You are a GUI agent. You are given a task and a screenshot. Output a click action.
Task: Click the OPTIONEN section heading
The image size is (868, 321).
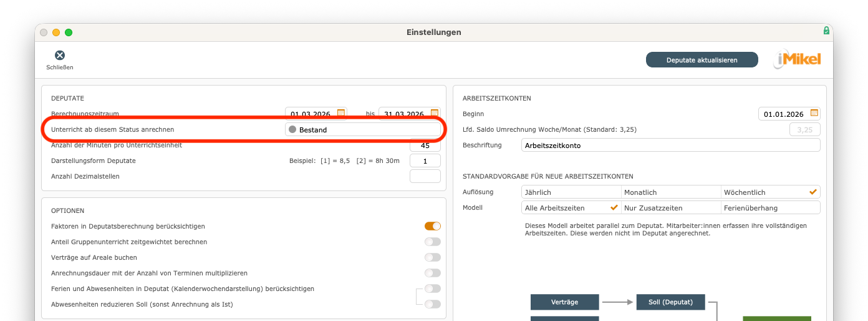click(x=67, y=210)
